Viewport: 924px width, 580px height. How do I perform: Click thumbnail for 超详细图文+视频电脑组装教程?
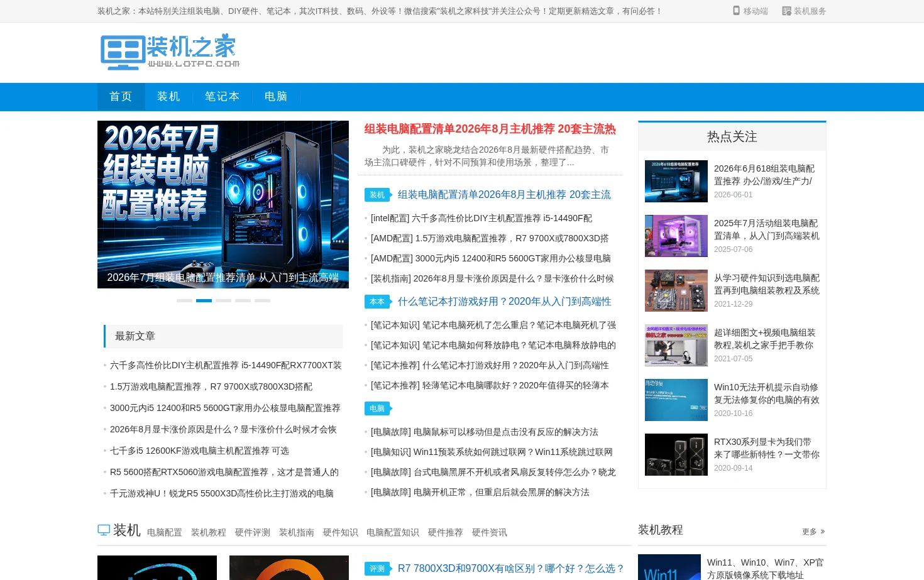pyautogui.click(x=676, y=345)
